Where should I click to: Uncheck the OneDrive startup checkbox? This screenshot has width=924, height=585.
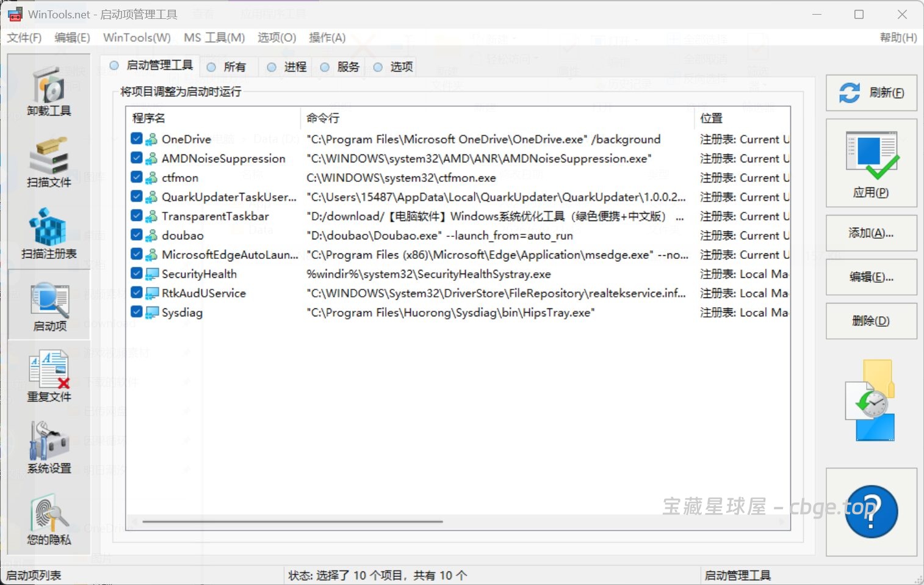point(137,139)
